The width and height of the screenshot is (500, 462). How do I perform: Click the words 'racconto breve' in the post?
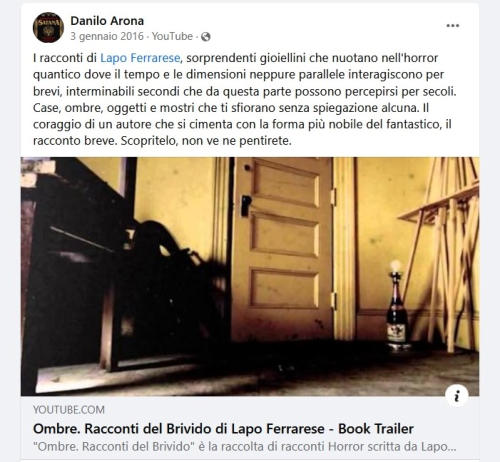click(x=74, y=141)
